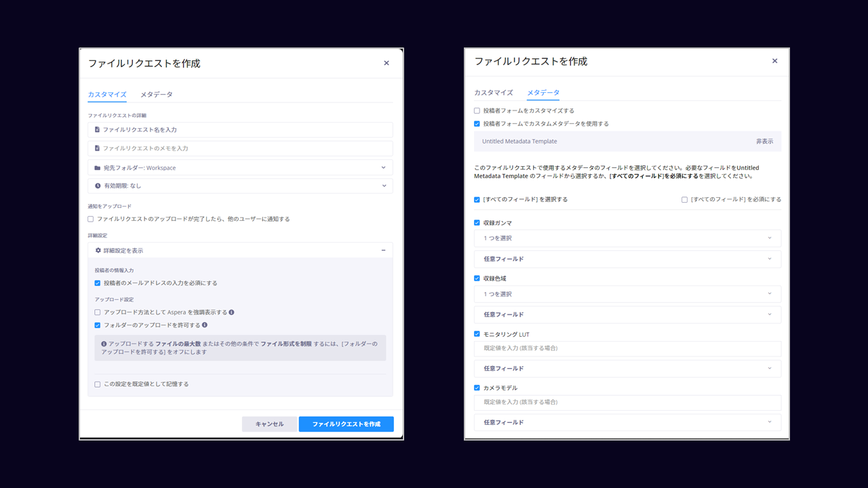Screen dimensions: 868x488
Task: Click info icon beside フォルダーのアップロードを許可する
Action: [x=205, y=325]
